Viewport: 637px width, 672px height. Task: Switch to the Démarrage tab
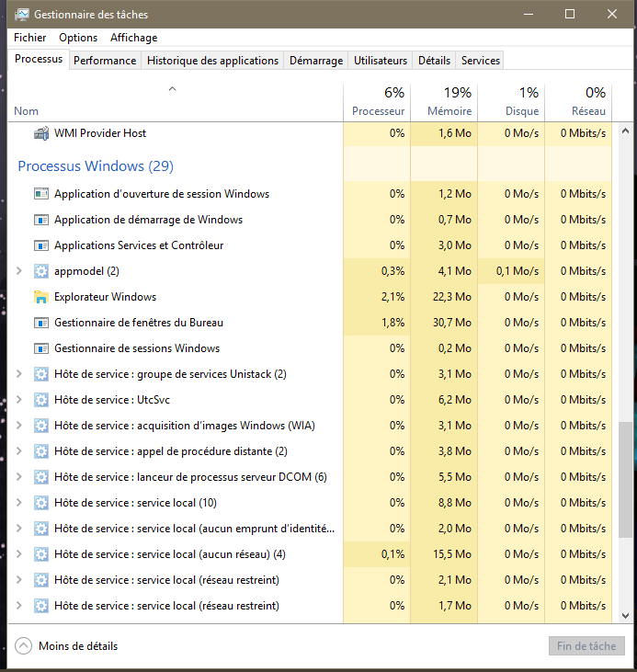click(x=316, y=61)
